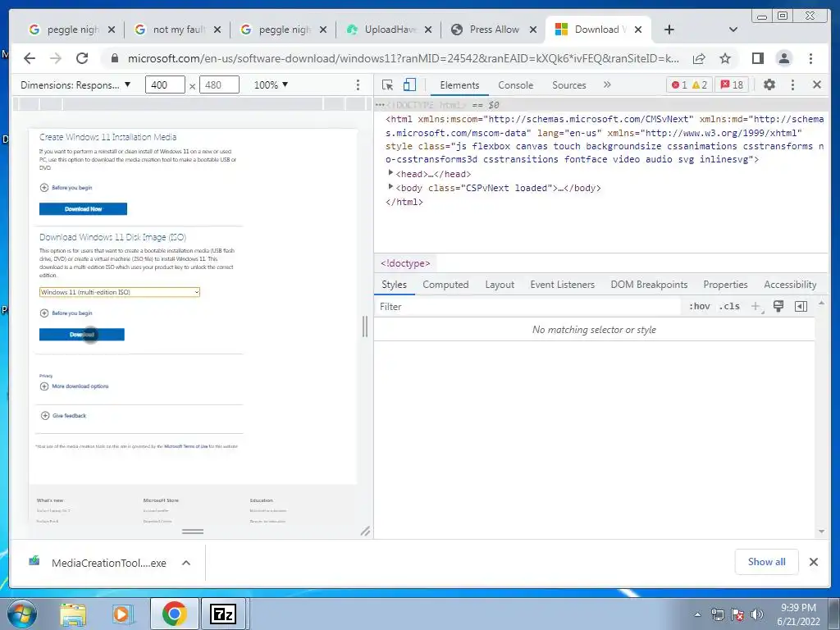Screen dimensions: 840x630
Task: Expand Before you begin above Download Now
Action: 66,188
